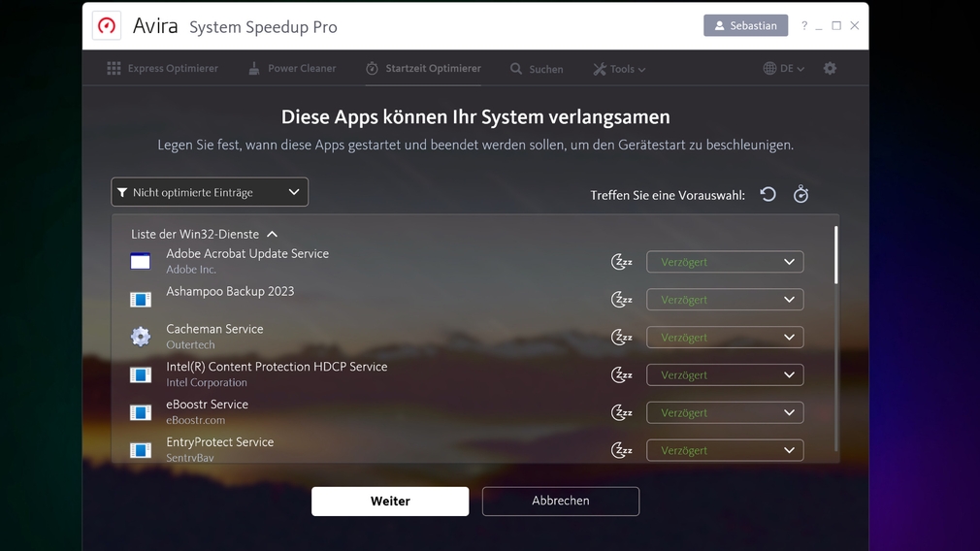
Task: Open settings via the gear icon
Action: click(x=830, y=69)
